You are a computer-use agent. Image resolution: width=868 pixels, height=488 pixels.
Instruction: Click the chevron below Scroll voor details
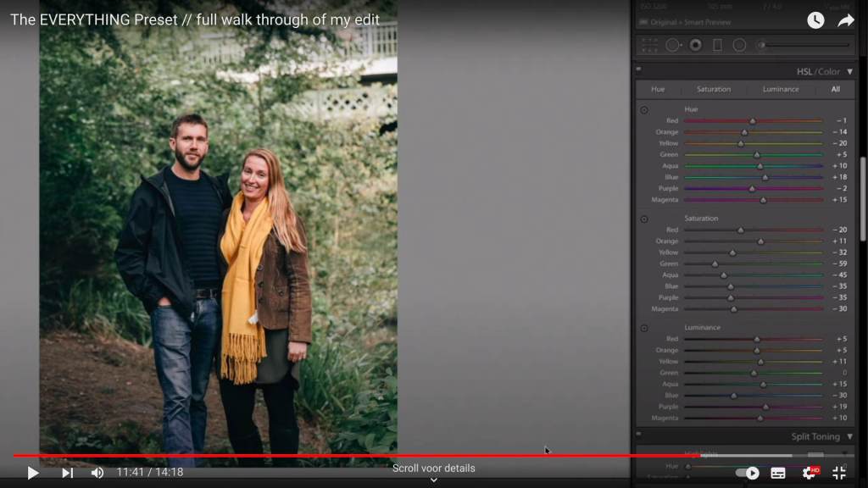pos(434,480)
